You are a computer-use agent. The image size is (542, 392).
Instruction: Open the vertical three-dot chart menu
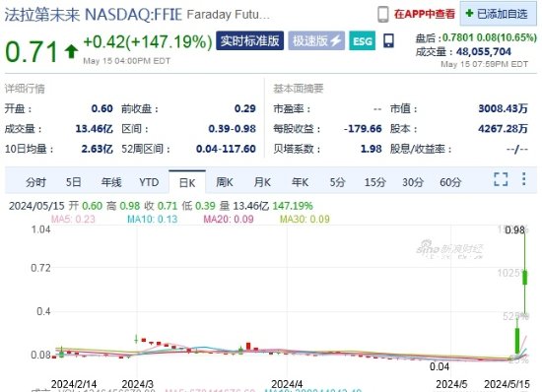(x=524, y=179)
